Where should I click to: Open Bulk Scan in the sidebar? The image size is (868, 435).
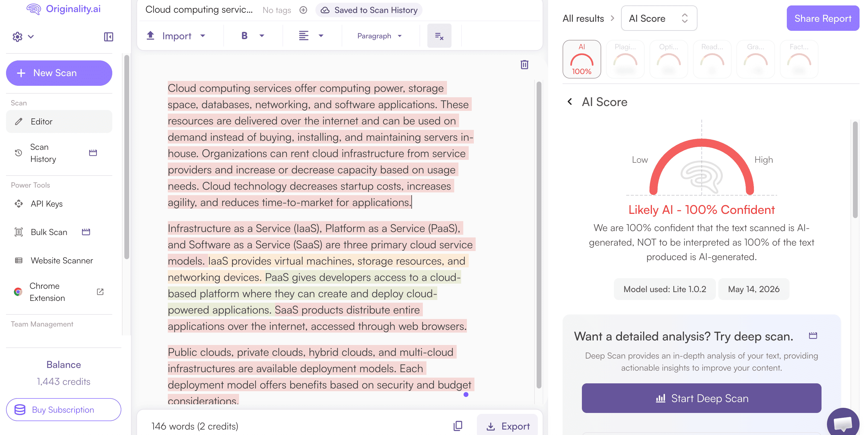pyautogui.click(x=59, y=232)
